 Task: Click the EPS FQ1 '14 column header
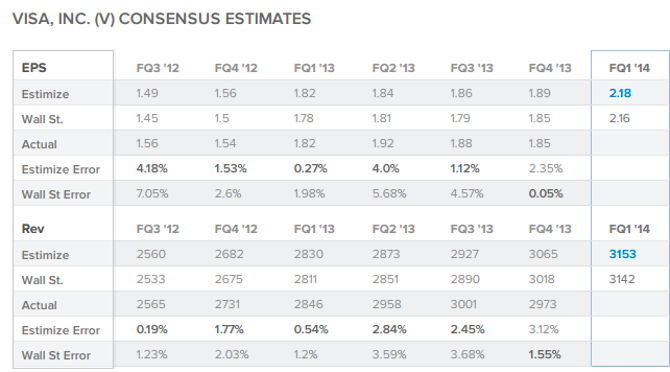pos(629,68)
